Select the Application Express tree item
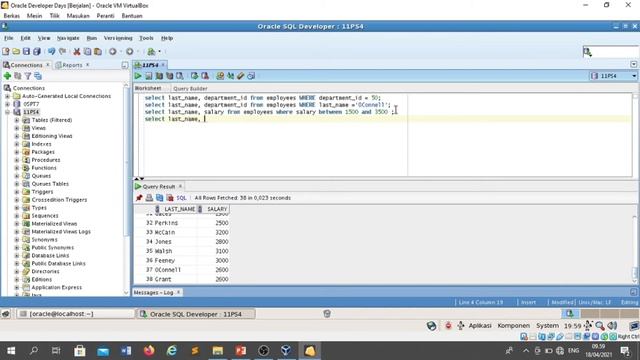Screen dimensions: 640x360 click(x=56, y=287)
